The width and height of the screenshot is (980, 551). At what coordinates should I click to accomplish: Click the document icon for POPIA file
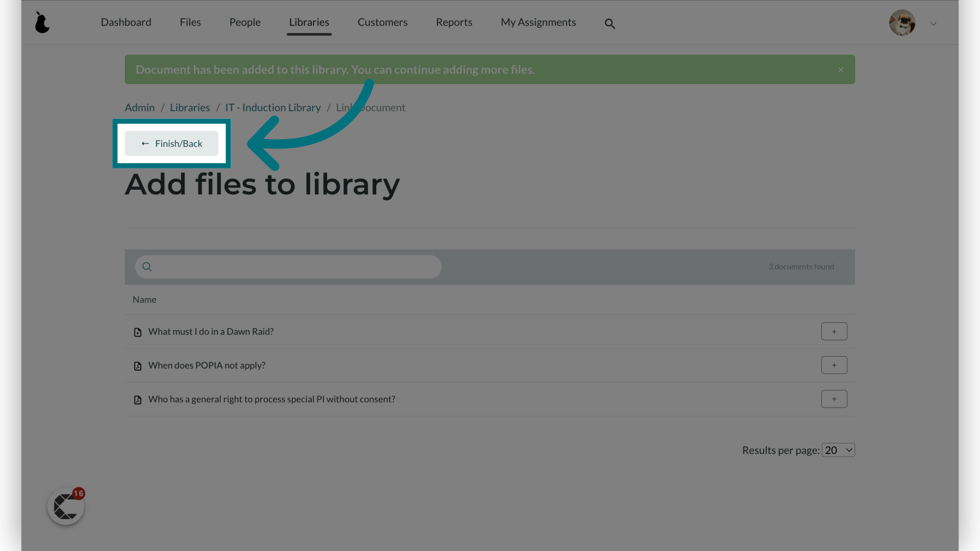click(137, 366)
